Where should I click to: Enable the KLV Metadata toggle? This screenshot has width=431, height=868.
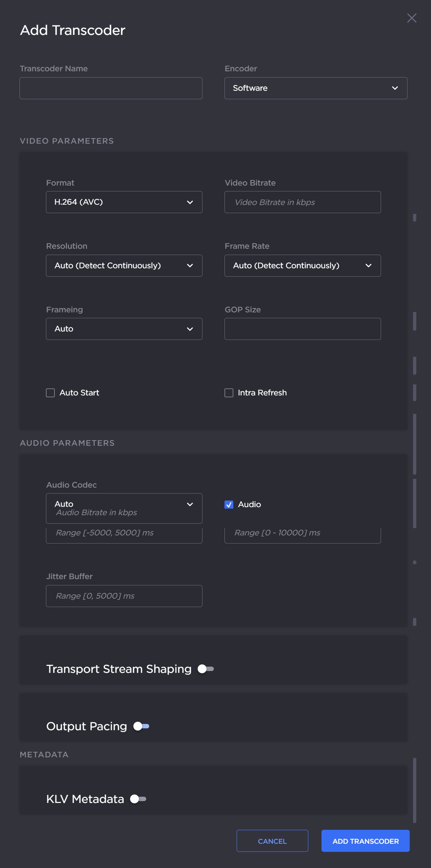138,799
